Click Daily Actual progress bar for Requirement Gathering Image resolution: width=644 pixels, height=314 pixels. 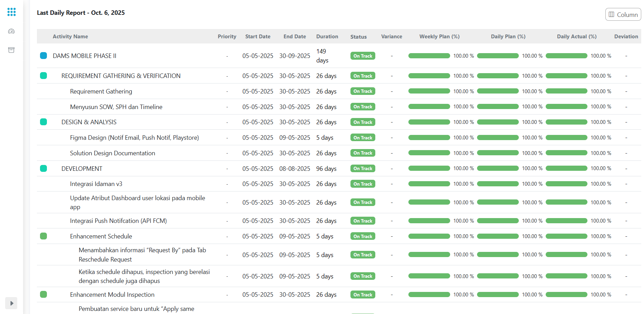pos(566,91)
